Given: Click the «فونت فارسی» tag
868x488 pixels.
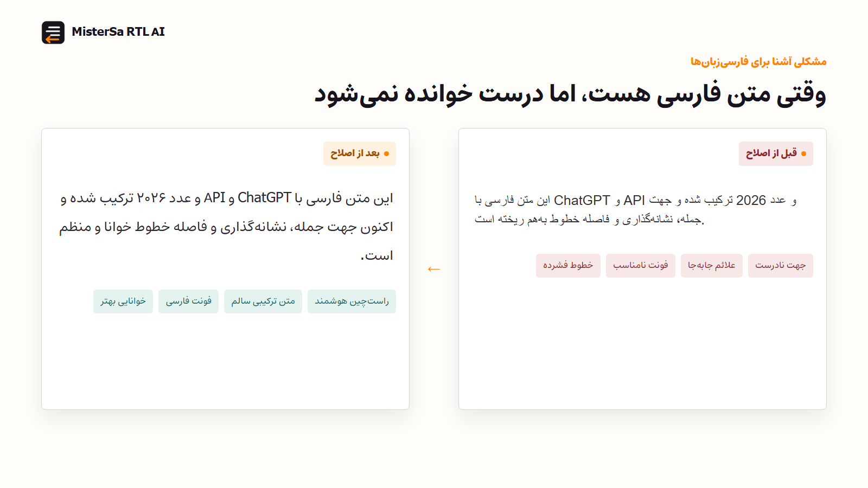Looking at the screenshot, I should tap(189, 301).
